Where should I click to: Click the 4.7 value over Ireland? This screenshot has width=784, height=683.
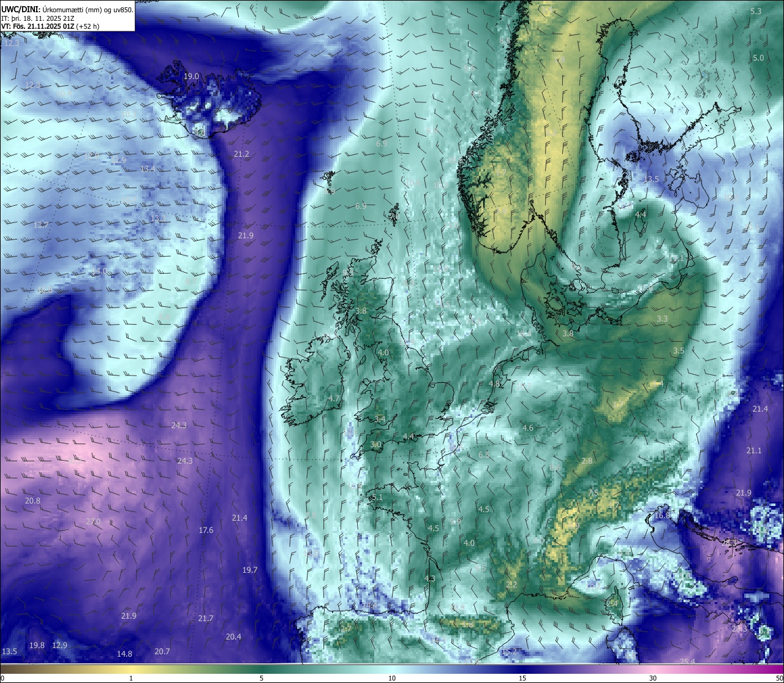tap(334, 398)
